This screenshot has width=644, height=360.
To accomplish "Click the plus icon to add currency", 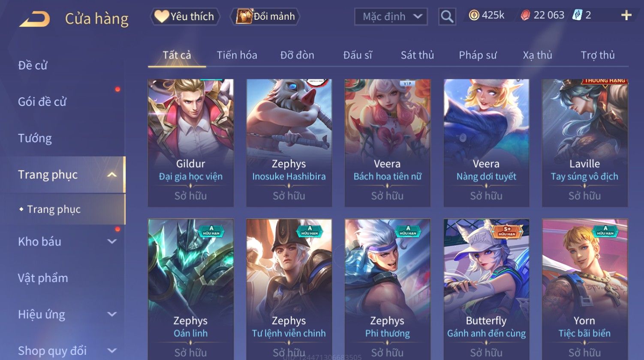I will pos(626,15).
